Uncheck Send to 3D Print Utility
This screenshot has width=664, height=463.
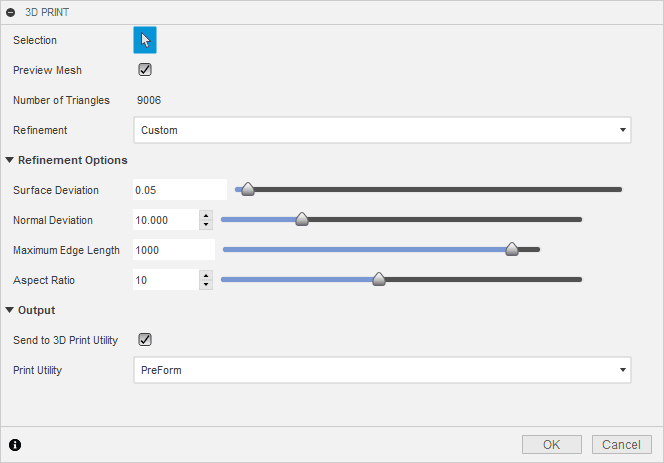point(145,340)
